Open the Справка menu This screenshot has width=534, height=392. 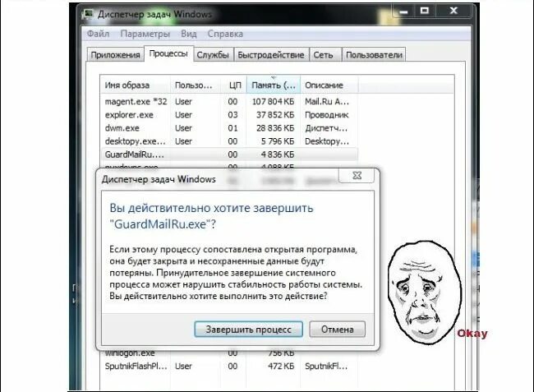(225, 34)
